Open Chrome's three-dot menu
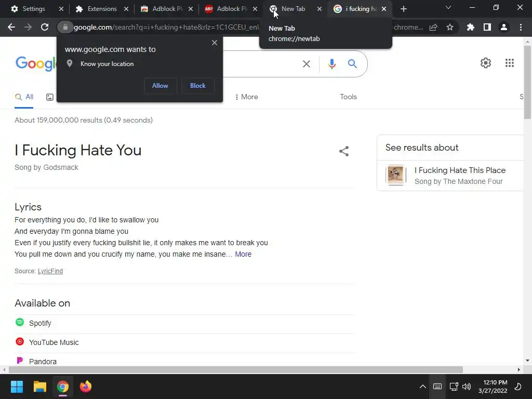The width and height of the screenshot is (532, 399). [x=521, y=27]
